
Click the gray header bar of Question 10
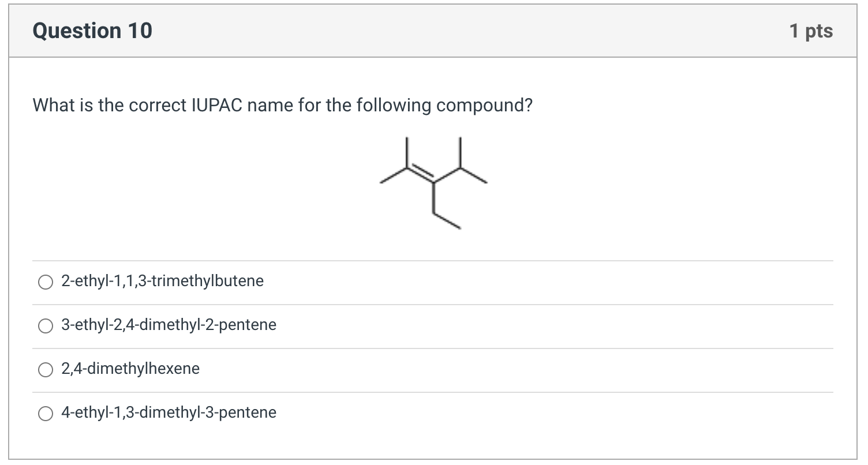[x=433, y=30]
